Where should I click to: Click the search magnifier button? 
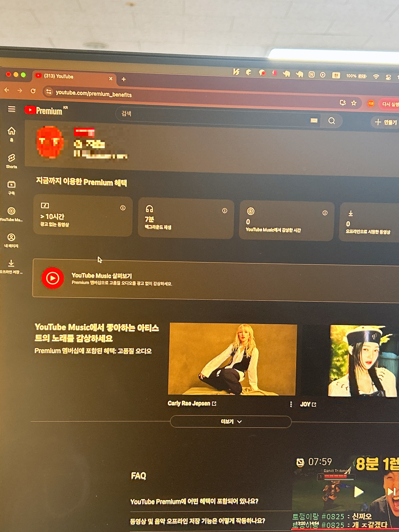click(331, 121)
